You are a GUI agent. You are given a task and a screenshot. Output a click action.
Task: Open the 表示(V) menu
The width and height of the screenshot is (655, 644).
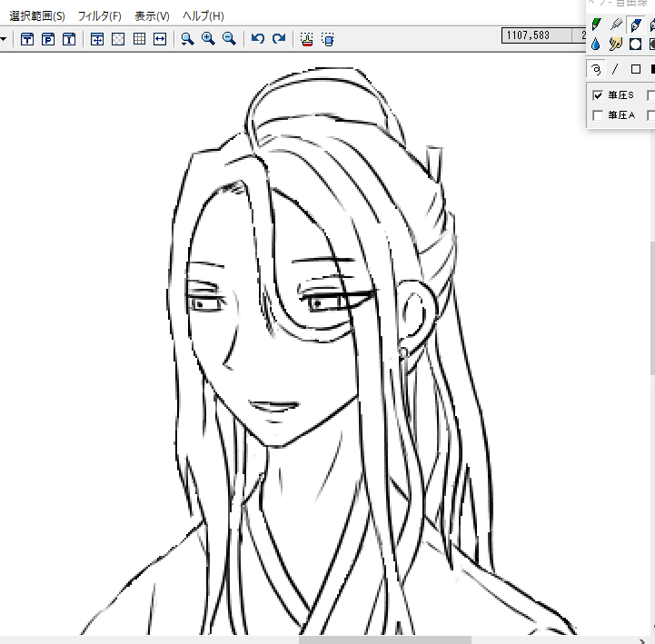(152, 15)
